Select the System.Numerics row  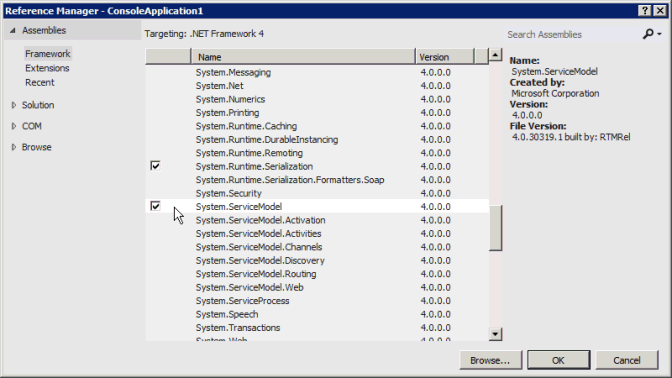(317, 99)
